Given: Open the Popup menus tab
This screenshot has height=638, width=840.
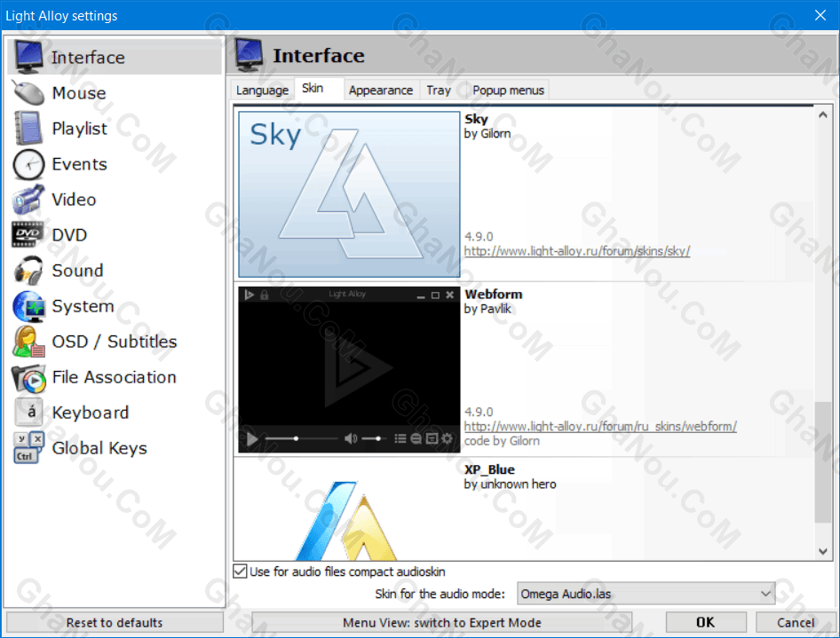Looking at the screenshot, I should (508, 90).
